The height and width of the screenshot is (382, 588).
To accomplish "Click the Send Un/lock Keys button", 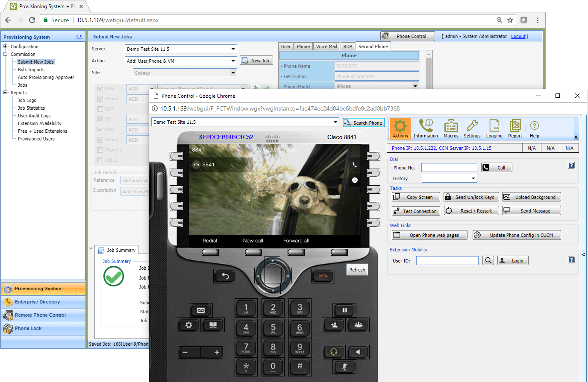I will (x=471, y=197).
